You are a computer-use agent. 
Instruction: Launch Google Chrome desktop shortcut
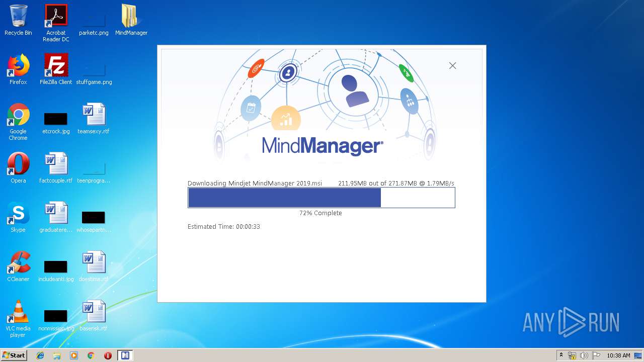[18, 122]
